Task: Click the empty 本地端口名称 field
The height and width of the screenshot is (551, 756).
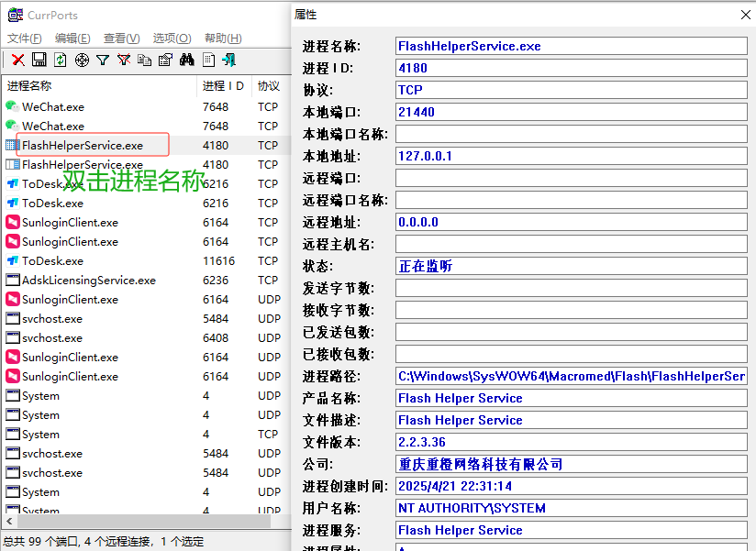Action: (x=572, y=134)
